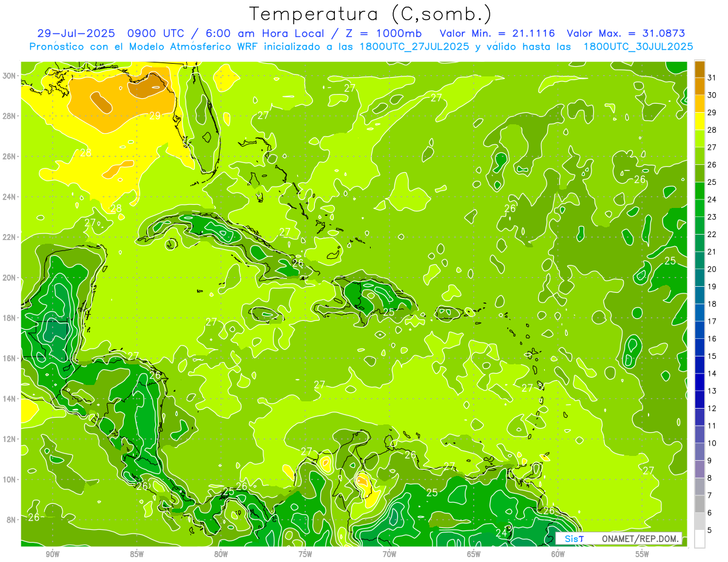Click the latitude label "18N"
The width and height of the screenshot is (728, 562).
click(x=10, y=318)
